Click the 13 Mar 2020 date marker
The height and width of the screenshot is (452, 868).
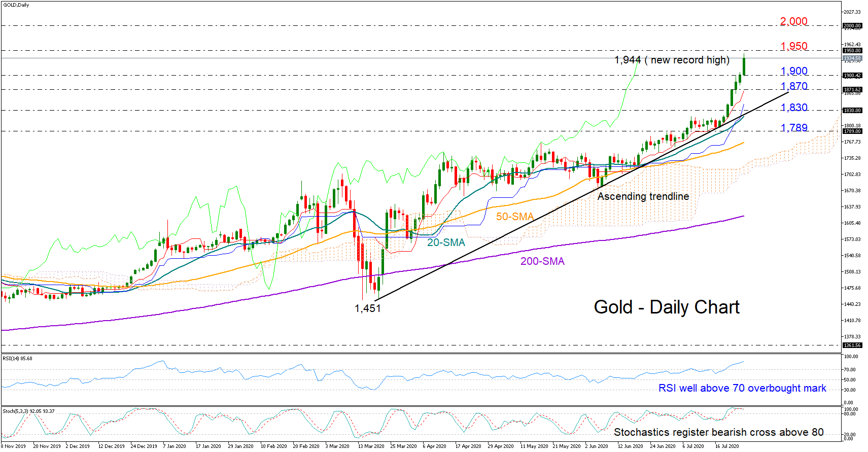[371, 446]
